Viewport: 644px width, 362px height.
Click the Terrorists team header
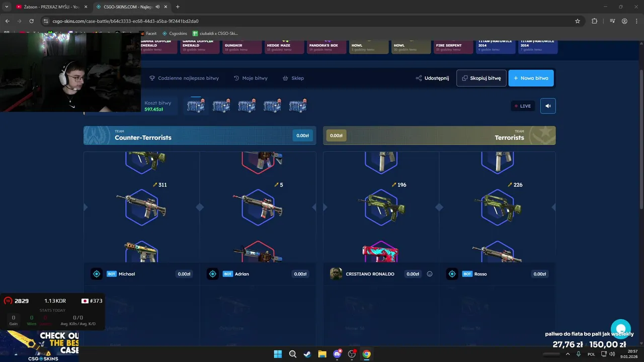(x=439, y=135)
